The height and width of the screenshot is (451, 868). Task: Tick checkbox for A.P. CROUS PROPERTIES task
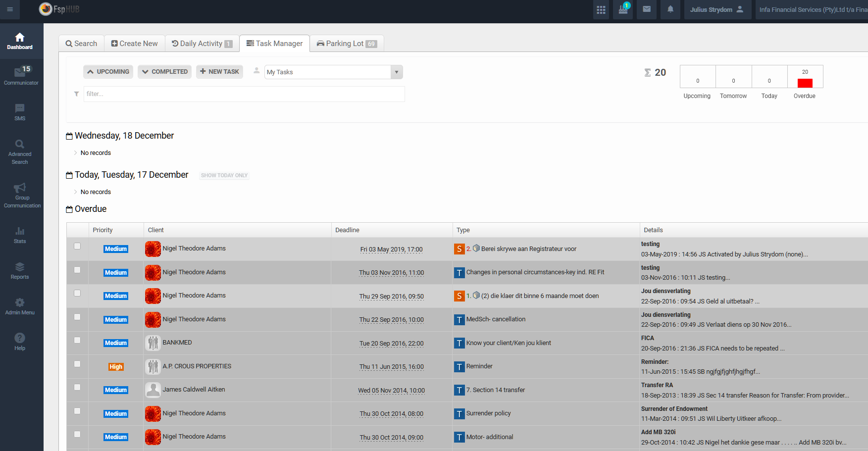(77, 364)
